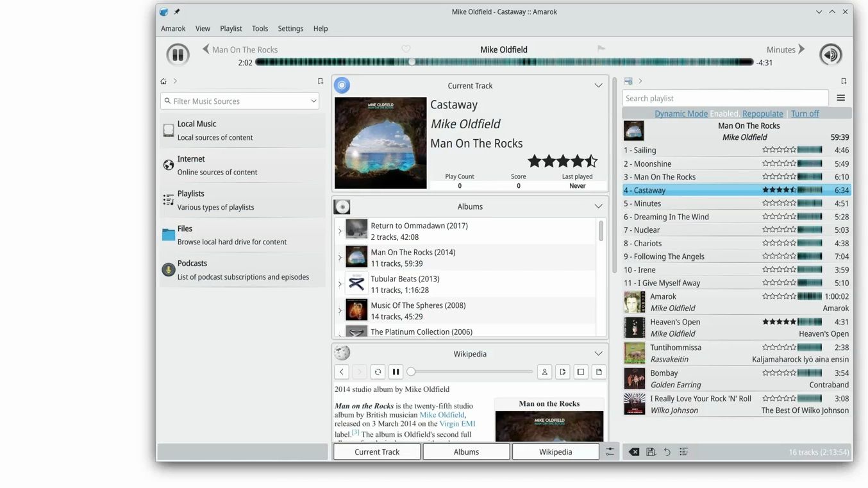Open the Playlists browser
868x488 pixels.
tap(242, 200)
